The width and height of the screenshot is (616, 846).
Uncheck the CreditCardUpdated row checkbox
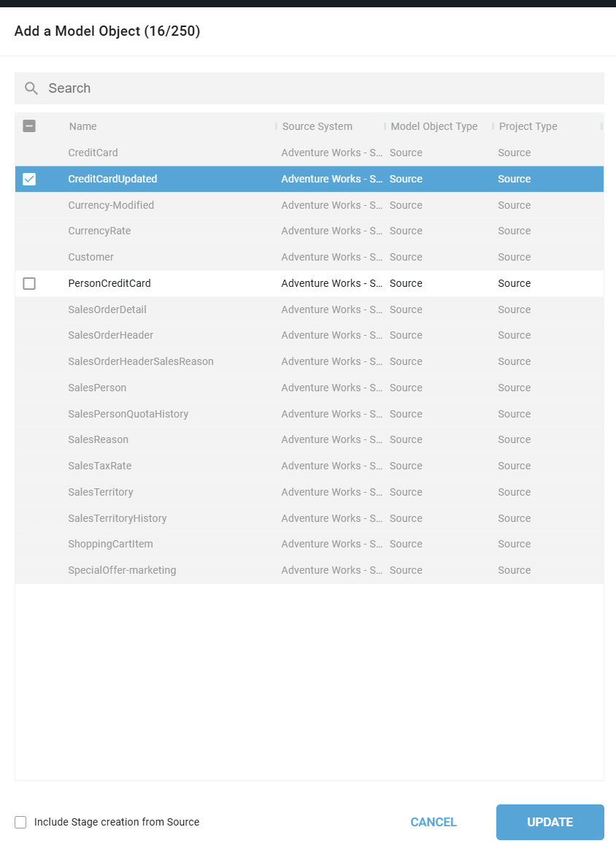pyautogui.click(x=29, y=179)
